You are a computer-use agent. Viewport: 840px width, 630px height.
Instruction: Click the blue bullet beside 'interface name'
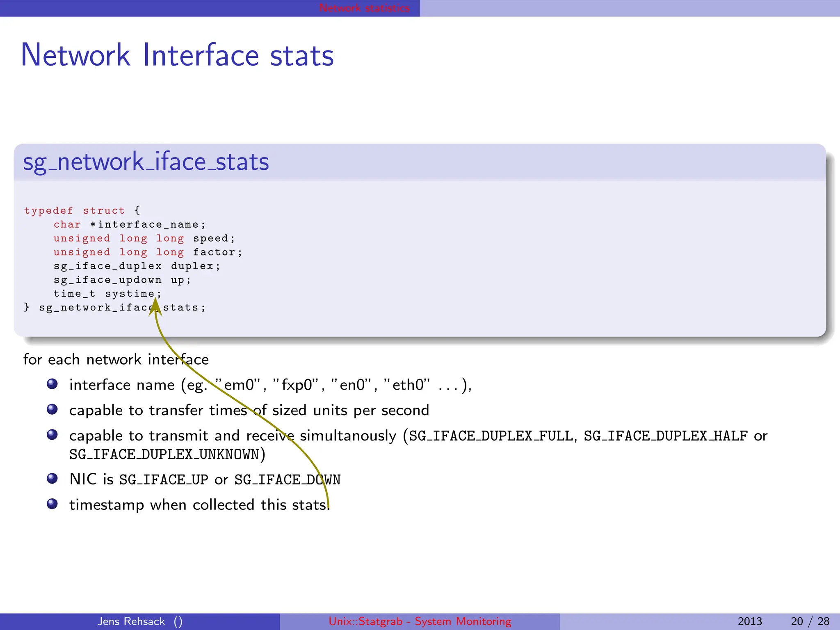tap(52, 384)
